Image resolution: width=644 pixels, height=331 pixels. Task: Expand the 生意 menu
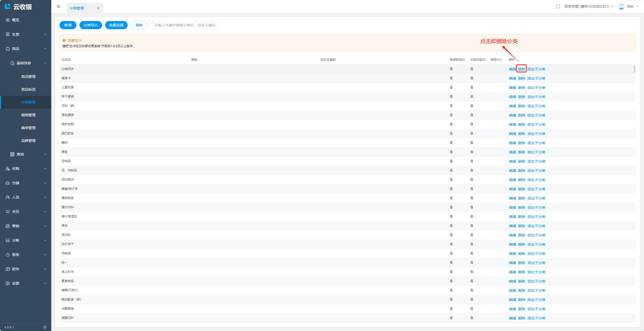pyautogui.click(x=26, y=34)
